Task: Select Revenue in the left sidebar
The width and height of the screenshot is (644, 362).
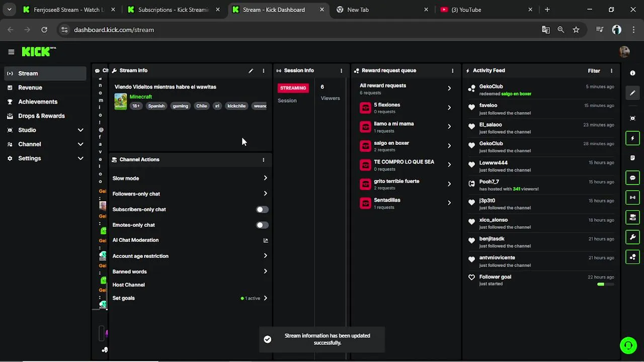Action: pos(45,87)
